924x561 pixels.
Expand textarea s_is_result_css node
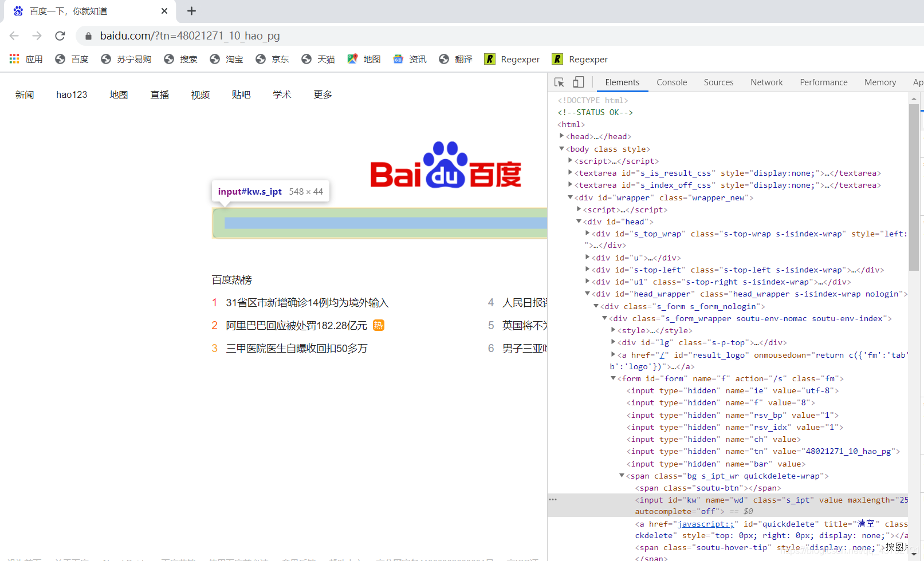[571, 173]
